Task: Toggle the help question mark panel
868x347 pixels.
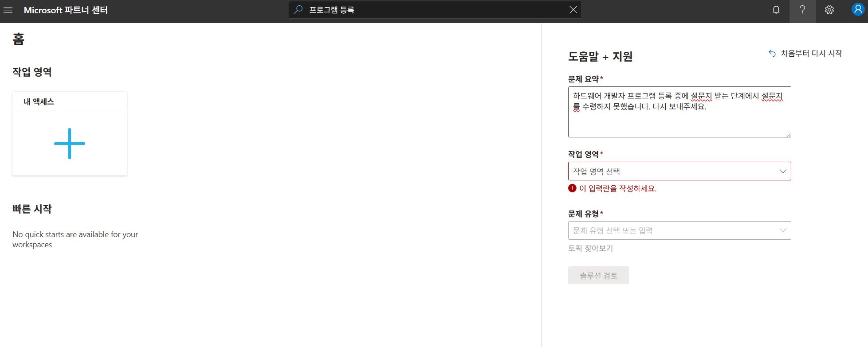Action: click(802, 10)
